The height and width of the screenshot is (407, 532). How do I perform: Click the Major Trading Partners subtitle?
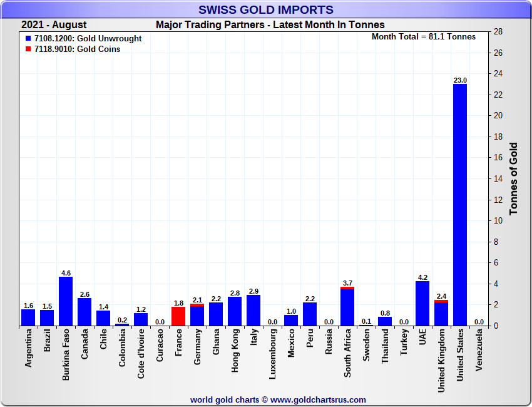pyautogui.click(x=270, y=25)
